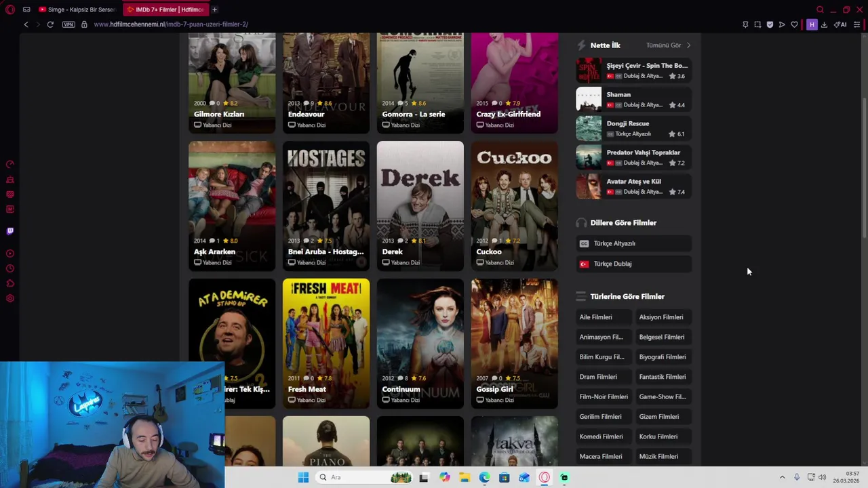The width and height of the screenshot is (868, 488).
Task: Expand Nette İlk with the chevron arrow
Action: [688, 45]
